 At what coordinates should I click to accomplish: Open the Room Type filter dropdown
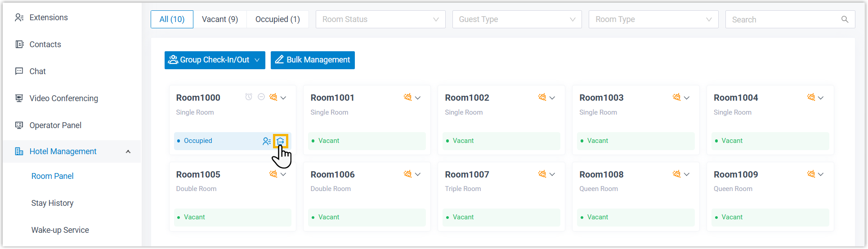(653, 19)
